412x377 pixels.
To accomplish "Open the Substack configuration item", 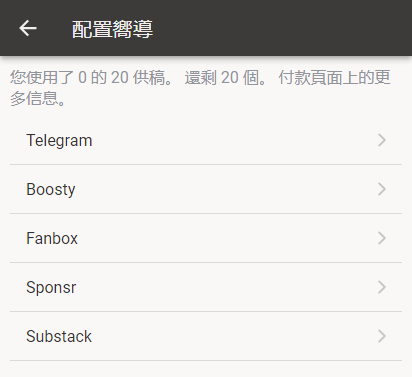I will 206,336.
